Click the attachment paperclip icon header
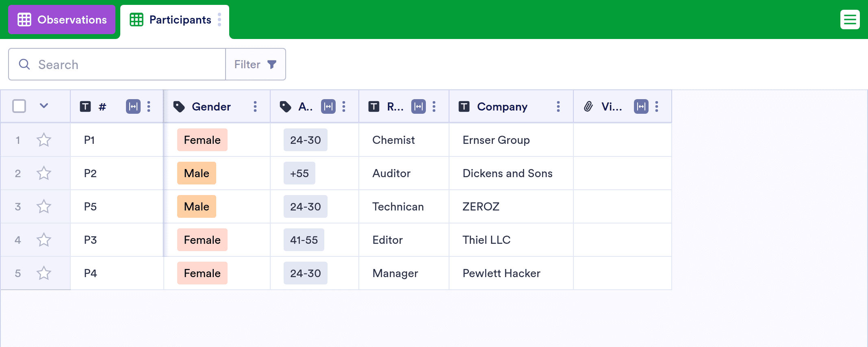Image resolution: width=868 pixels, height=347 pixels. click(588, 106)
